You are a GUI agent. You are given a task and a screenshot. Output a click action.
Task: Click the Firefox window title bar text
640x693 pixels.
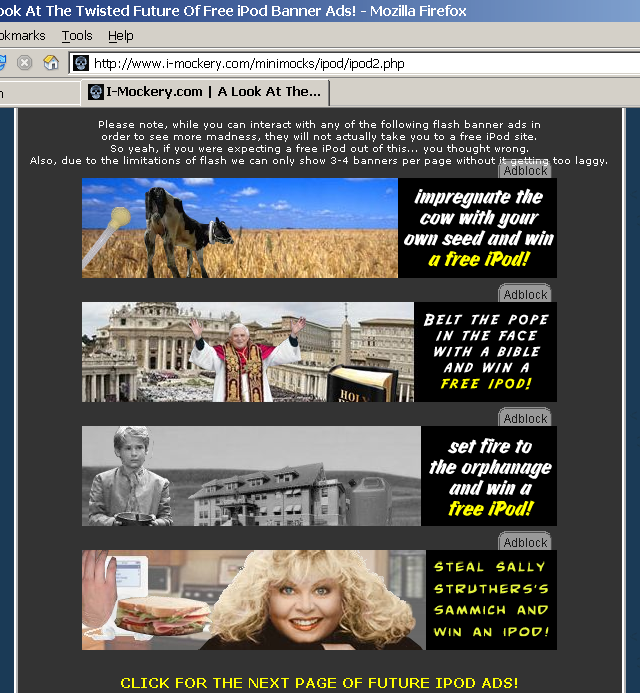[x=233, y=11]
